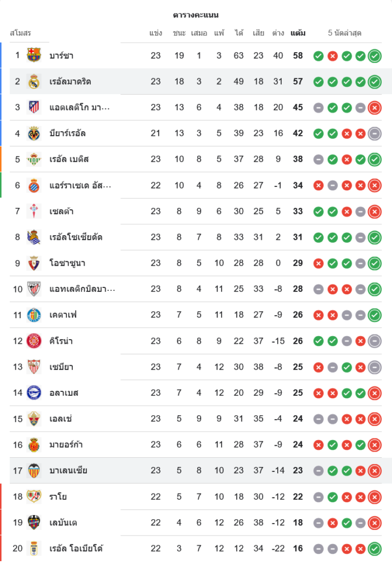
Task: Select the Atletico Madrid crest icon
Action: [34, 107]
